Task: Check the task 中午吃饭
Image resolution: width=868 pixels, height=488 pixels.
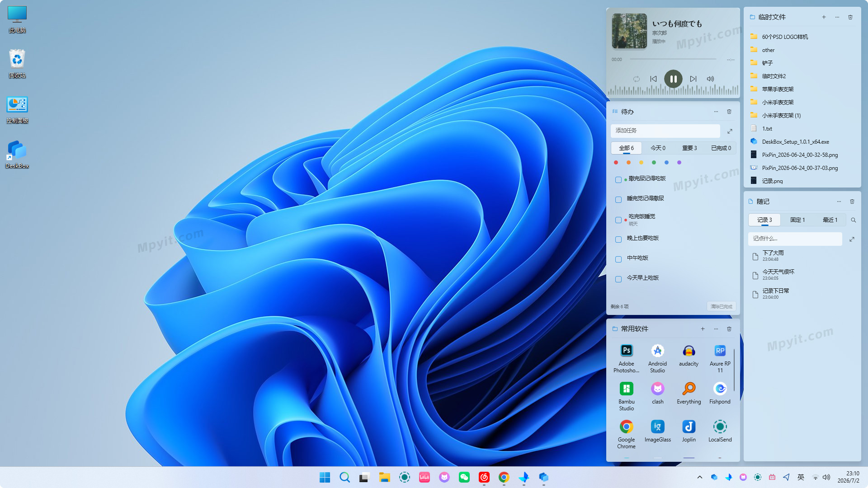Action: click(618, 259)
